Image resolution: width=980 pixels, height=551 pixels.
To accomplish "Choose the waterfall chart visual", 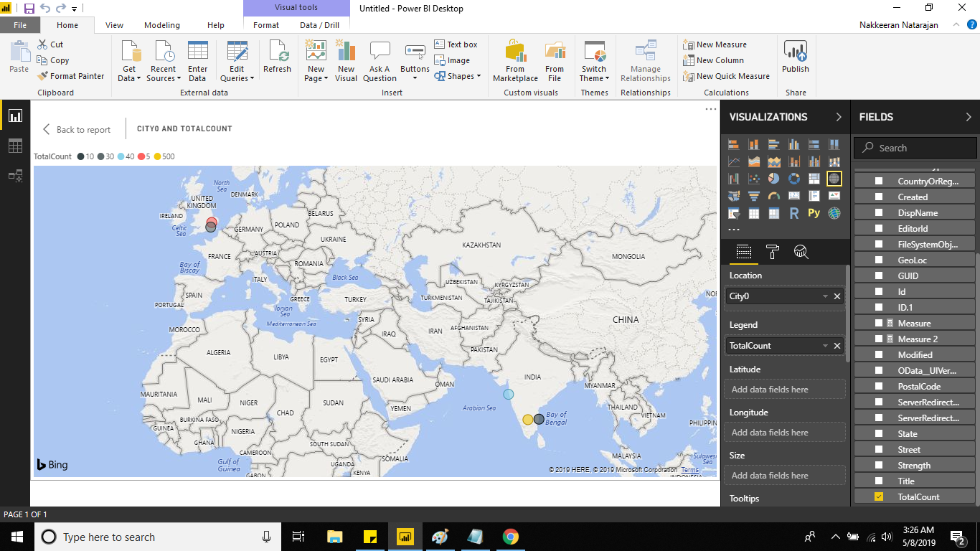I will pyautogui.click(x=734, y=179).
